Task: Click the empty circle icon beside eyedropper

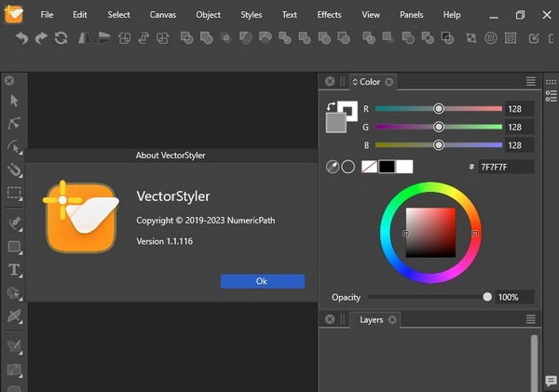Action: 348,167
